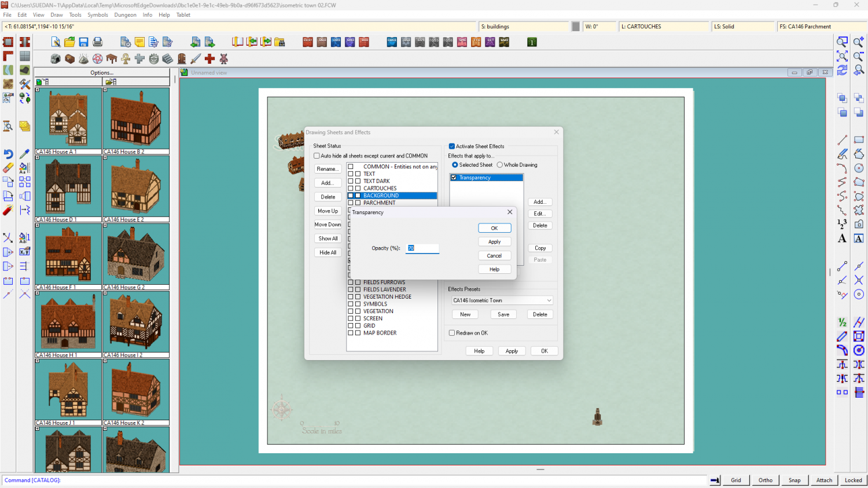Click Cancel in Transparency dialog

tap(495, 256)
